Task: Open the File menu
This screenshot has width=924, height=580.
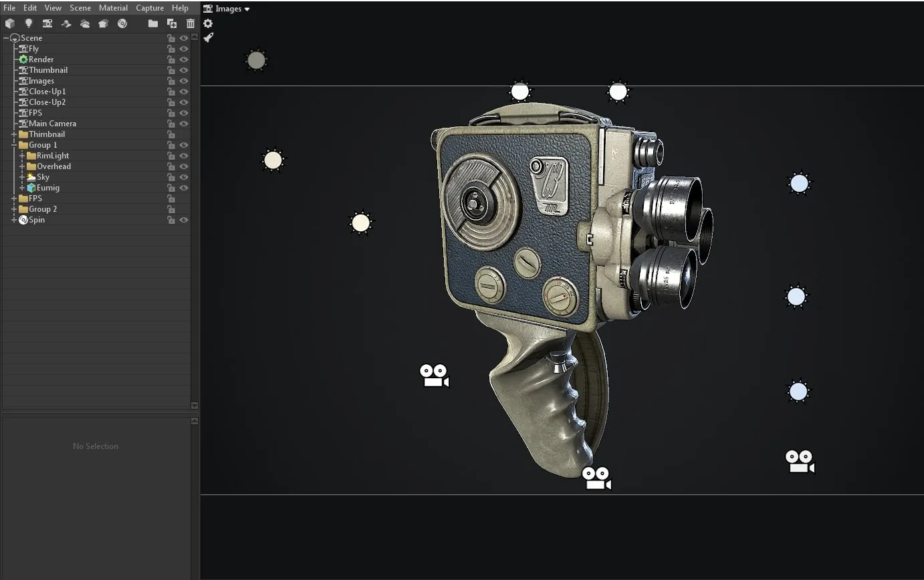Action: coord(9,8)
